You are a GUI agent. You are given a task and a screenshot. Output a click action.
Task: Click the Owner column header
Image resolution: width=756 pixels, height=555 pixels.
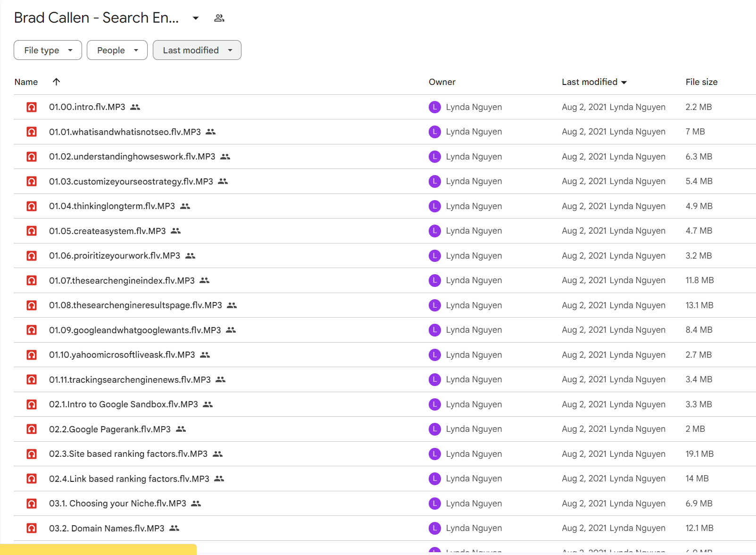click(x=442, y=82)
